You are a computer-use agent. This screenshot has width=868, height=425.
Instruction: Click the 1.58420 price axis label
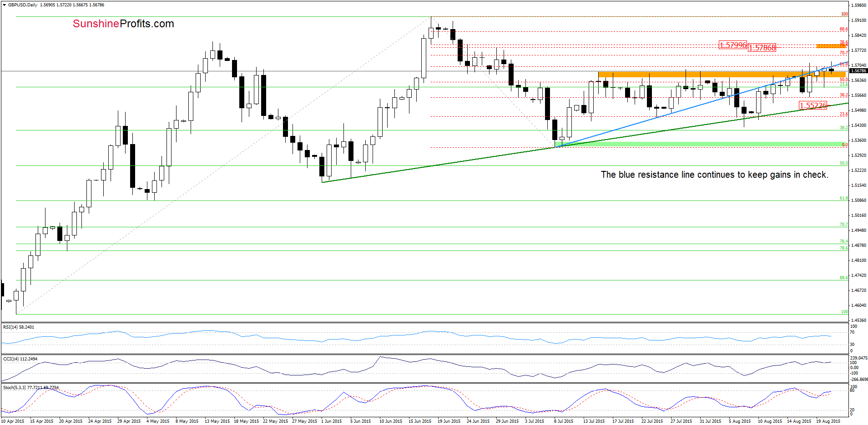pos(859,35)
